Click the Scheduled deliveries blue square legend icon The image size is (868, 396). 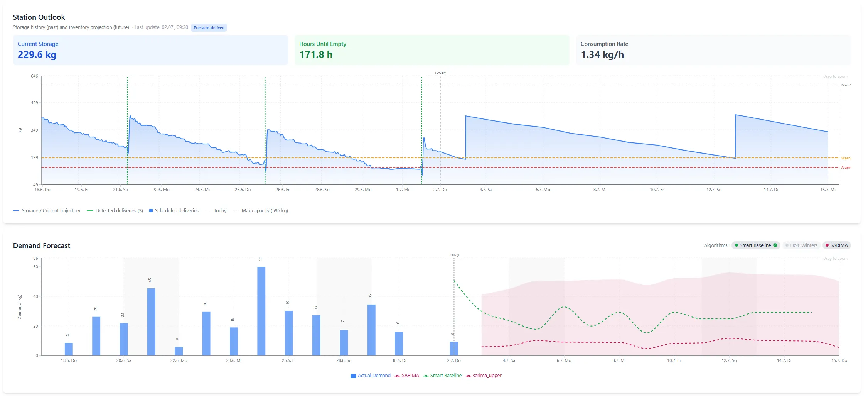[x=151, y=210]
